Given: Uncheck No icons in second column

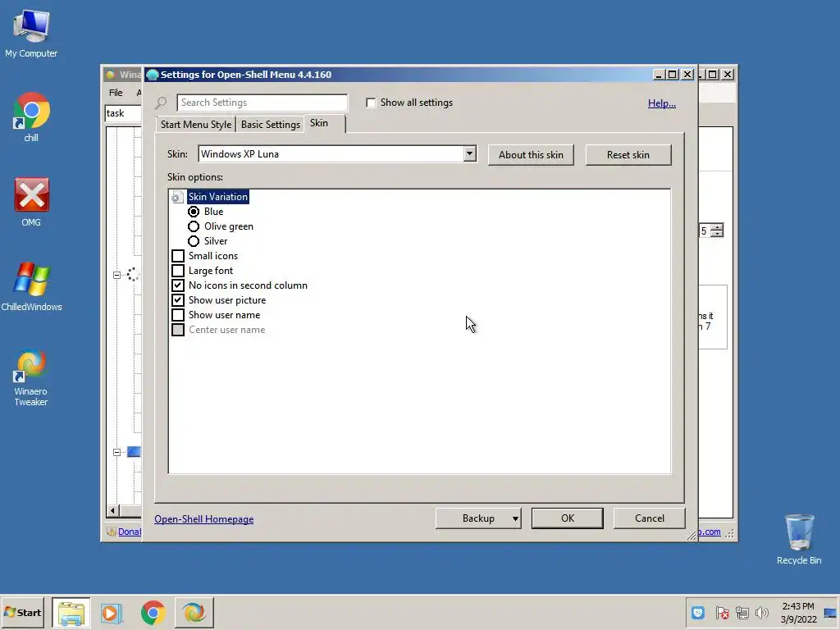Looking at the screenshot, I should pos(178,285).
